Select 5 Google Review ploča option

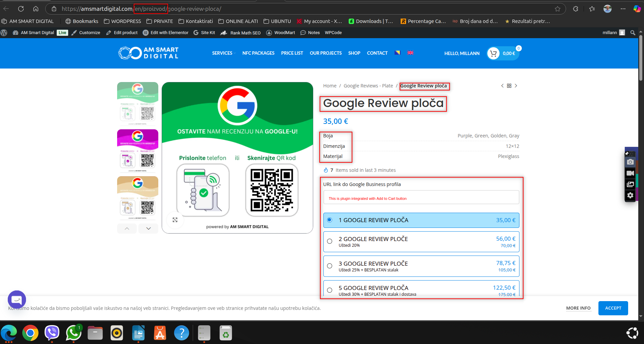421,289
